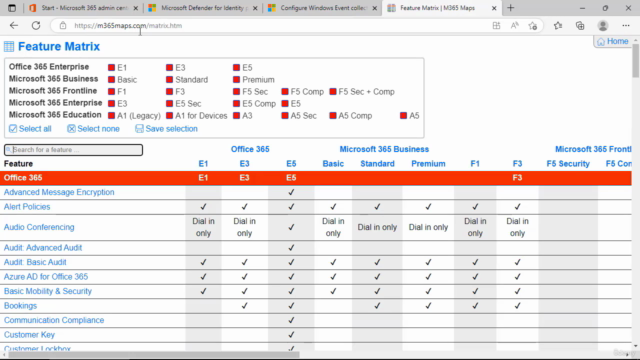Viewport: 640px width, 360px height.
Task: Open Advanced Message Encryption feature link
Action: pyautogui.click(x=59, y=192)
